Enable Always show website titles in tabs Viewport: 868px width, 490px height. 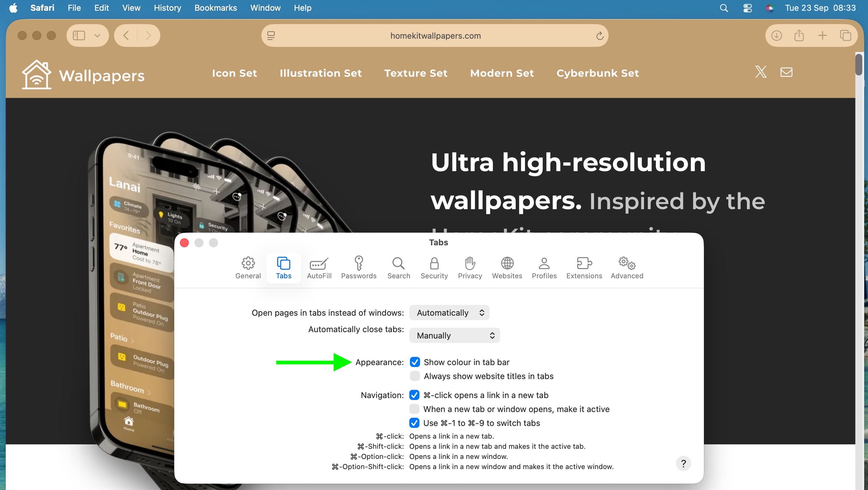[x=415, y=376]
